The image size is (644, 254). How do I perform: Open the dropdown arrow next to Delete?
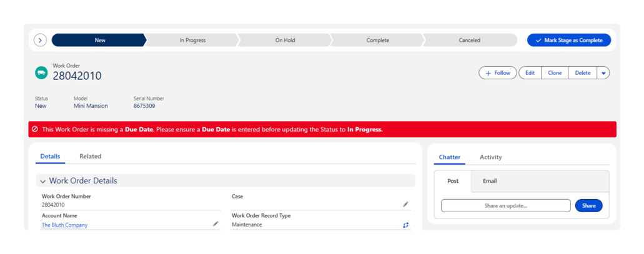[603, 73]
